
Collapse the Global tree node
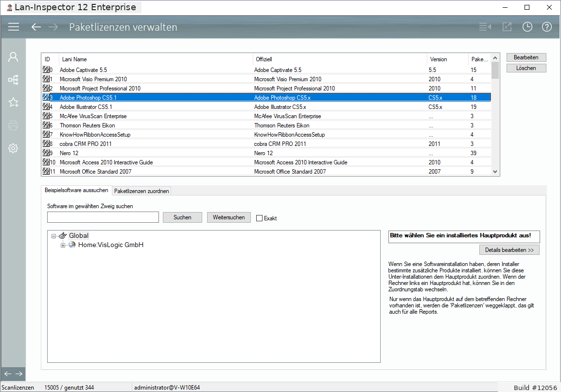(53, 236)
